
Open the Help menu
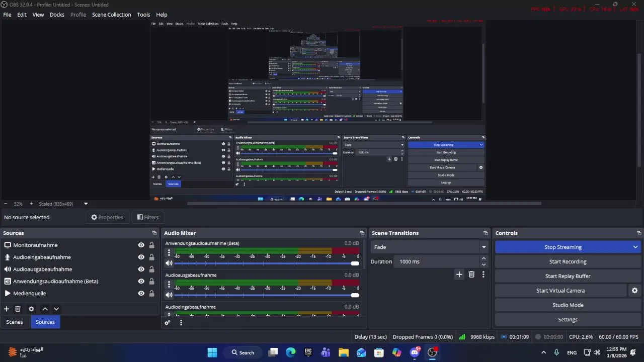coord(162,15)
